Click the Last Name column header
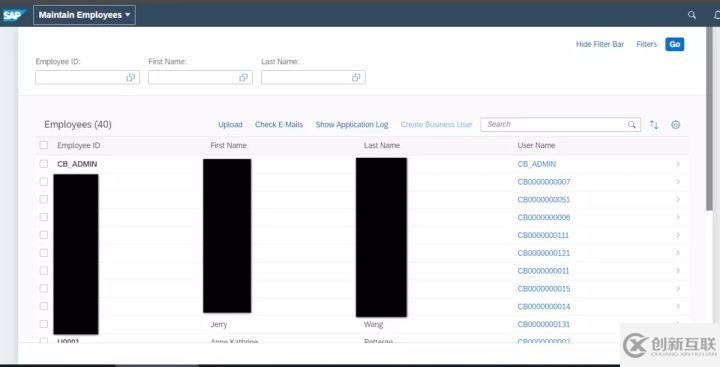The height and width of the screenshot is (367, 720). [382, 145]
